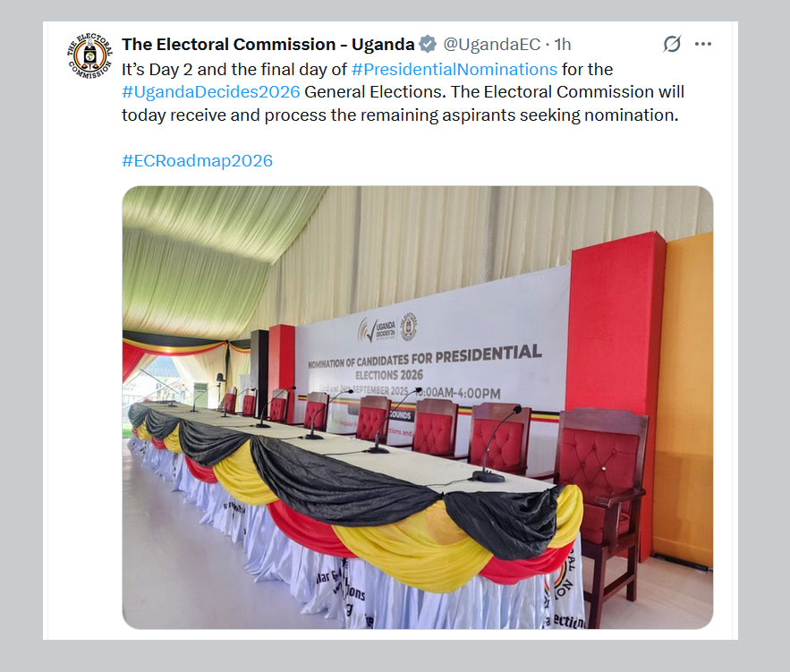Open the Electoral Commission profile avatar
Screen dimensions: 790x672
pyautogui.click(x=89, y=55)
